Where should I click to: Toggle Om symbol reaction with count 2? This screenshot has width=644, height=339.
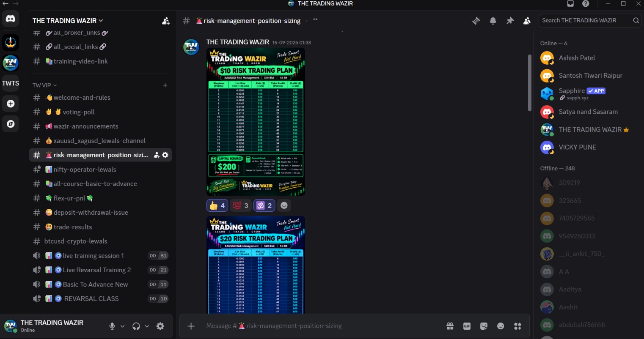264,205
